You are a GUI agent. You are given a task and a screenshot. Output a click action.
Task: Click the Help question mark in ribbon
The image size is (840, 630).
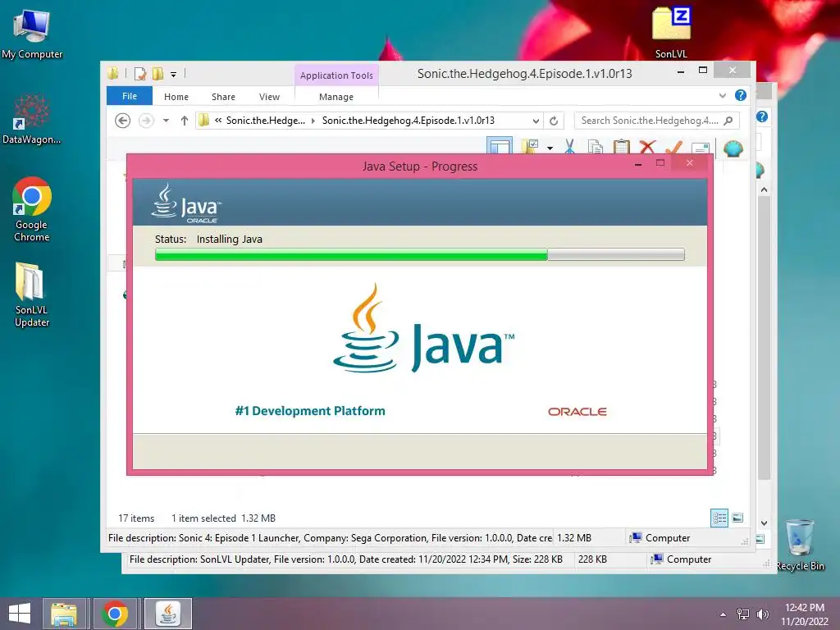pyautogui.click(x=741, y=95)
